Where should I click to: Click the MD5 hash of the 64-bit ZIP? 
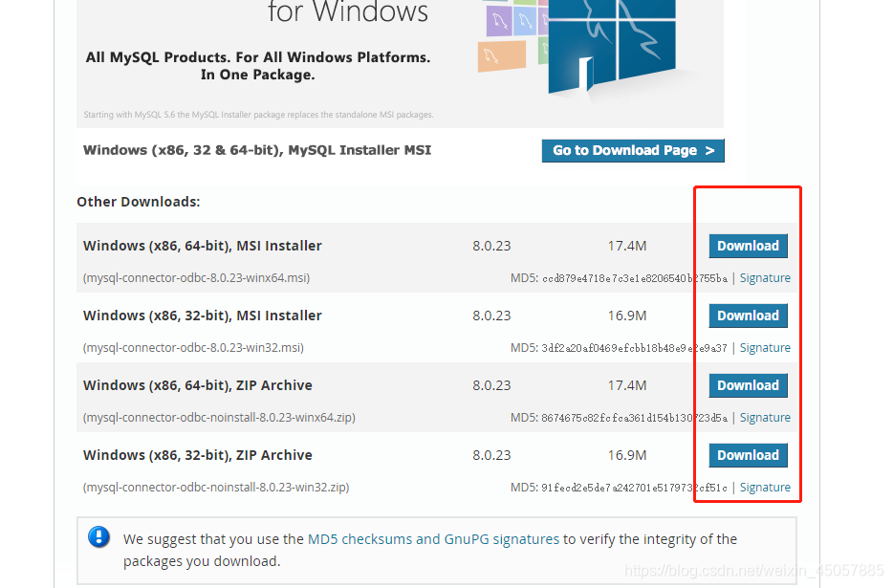[x=635, y=418]
